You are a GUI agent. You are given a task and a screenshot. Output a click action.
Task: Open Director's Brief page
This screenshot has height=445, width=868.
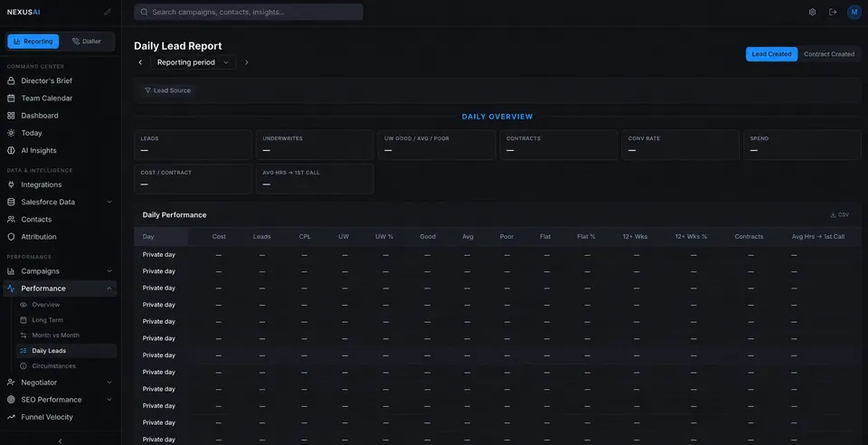click(x=60, y=80)
